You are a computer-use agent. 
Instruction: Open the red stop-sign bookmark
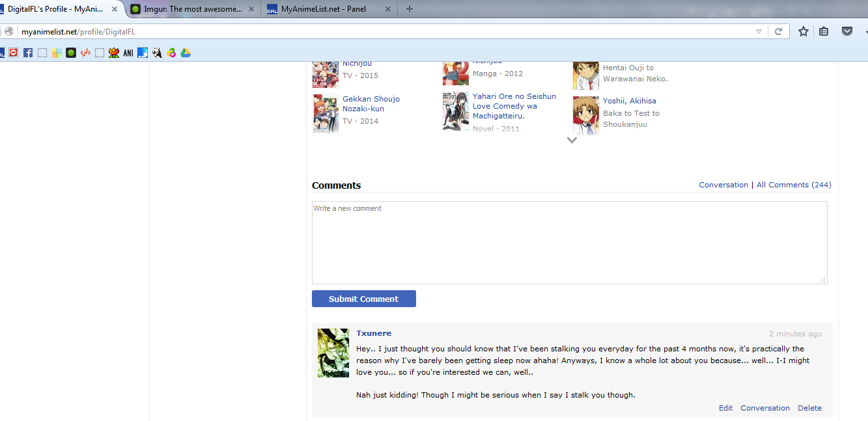click(13, 53)
